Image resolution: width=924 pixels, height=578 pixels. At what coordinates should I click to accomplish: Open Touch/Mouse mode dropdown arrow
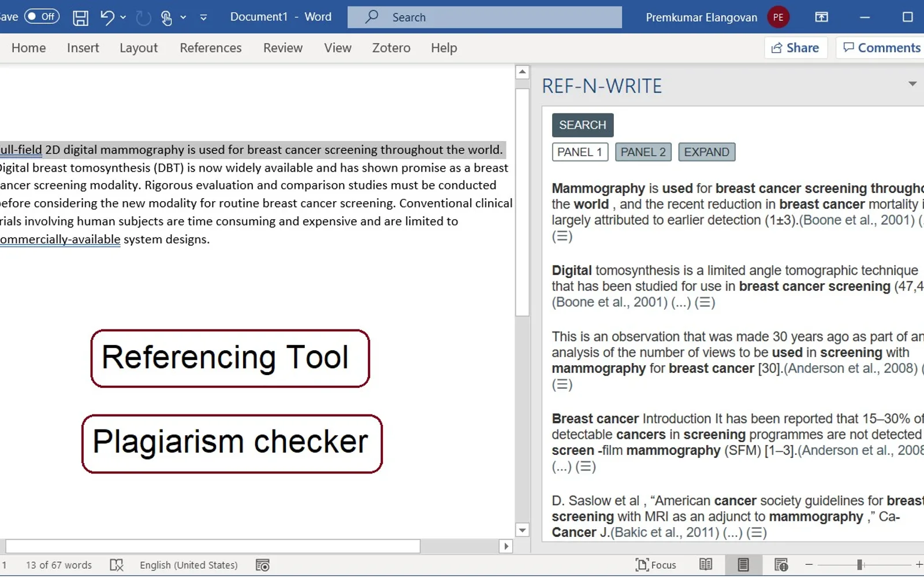[183, 17]
